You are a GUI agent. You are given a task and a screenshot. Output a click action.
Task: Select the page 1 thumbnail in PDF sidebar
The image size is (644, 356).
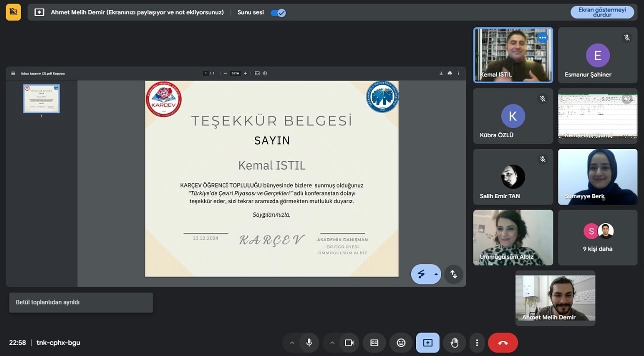click(42, 99)
